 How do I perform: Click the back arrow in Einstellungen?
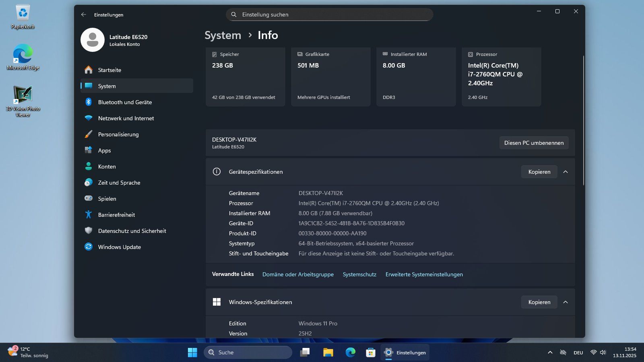click(84, 14)
